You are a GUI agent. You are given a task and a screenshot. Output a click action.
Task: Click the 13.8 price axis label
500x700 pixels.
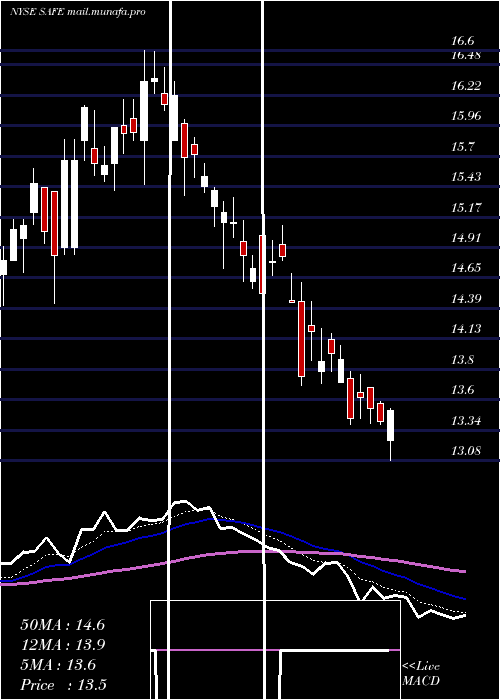(462, 359)
